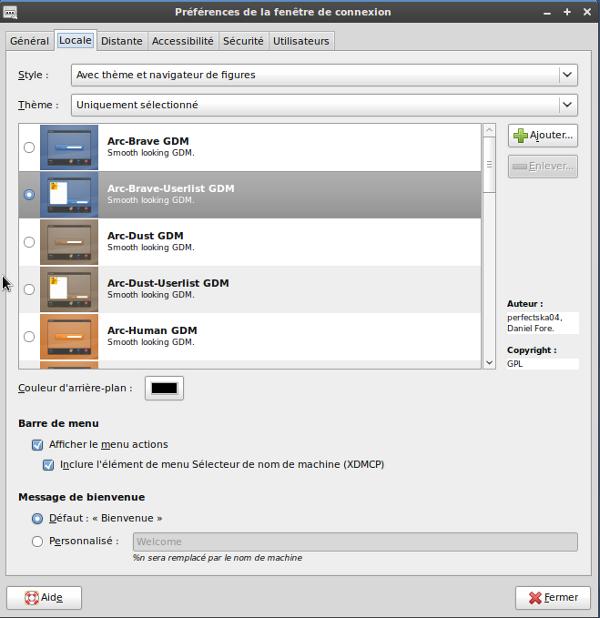The width and height of the screenshot is (600, 618).
Task: Click the red X Fermer icon
Action: [x=535, y=598]
